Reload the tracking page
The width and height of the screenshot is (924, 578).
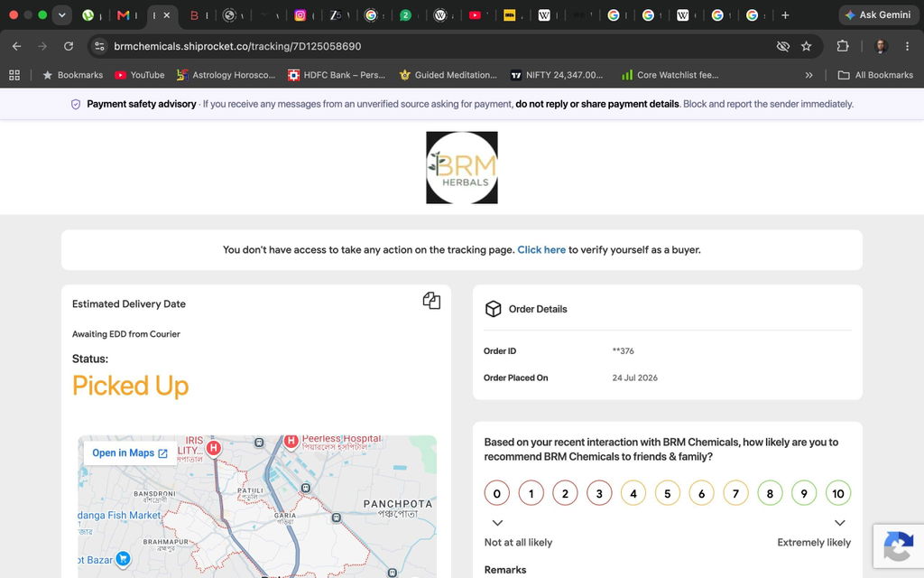[x=69, y=46]
